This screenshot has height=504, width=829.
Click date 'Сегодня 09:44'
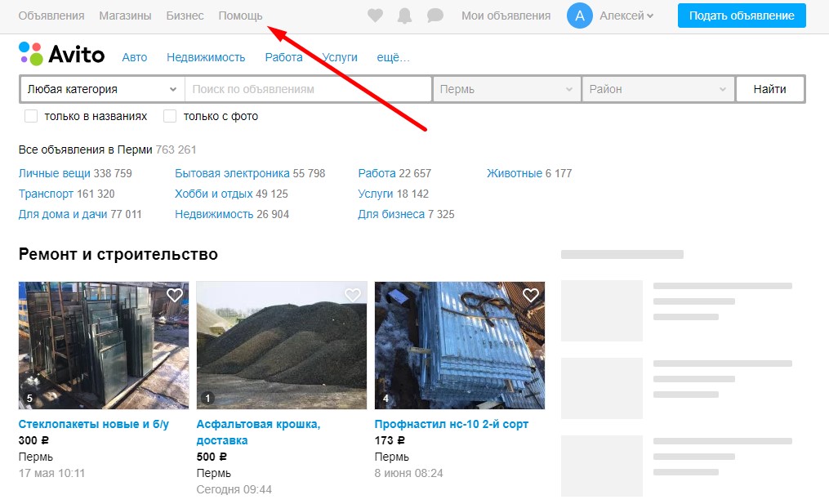coord(234,490)
